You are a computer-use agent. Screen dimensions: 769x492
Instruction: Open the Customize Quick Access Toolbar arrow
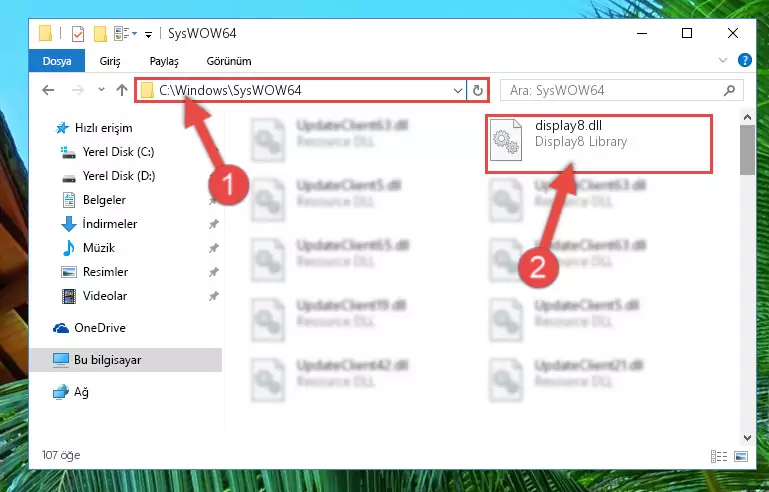click(149, 34)
